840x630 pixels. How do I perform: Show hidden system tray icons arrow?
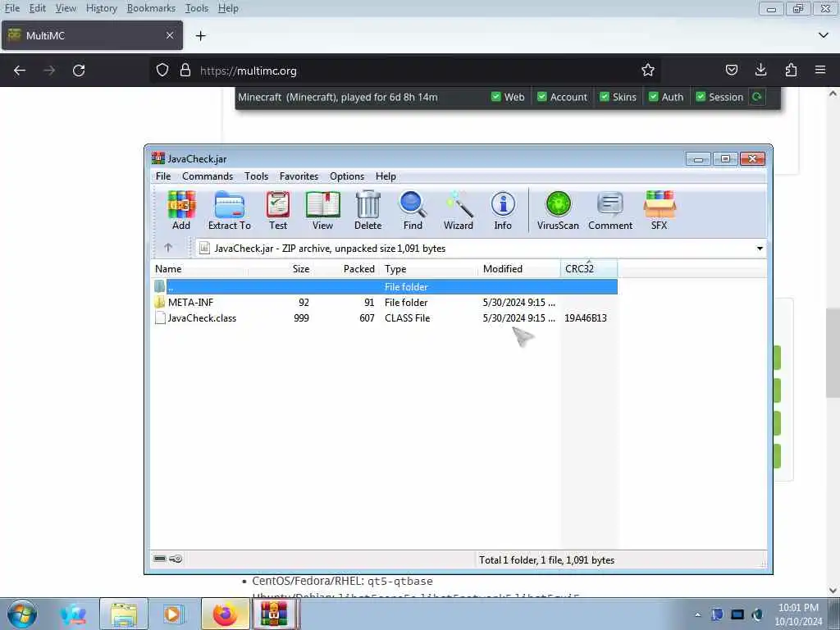click(697, 614)
